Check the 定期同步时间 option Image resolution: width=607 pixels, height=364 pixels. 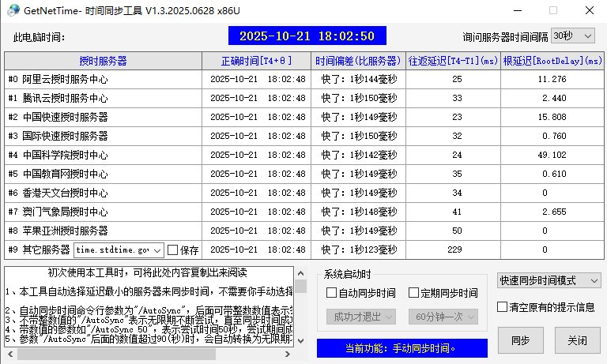pos(413,293)
